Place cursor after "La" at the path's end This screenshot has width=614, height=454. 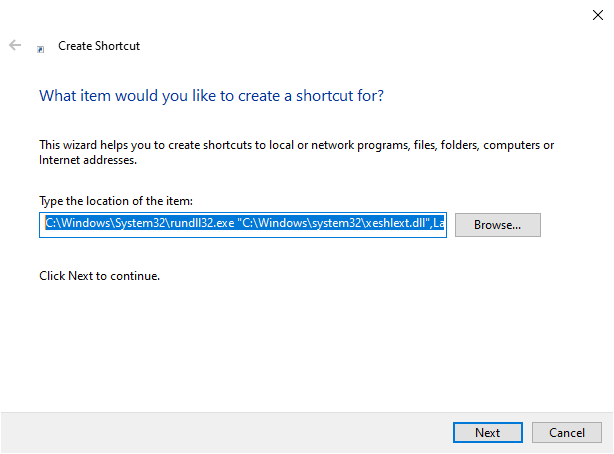click(x=445, y=223)
